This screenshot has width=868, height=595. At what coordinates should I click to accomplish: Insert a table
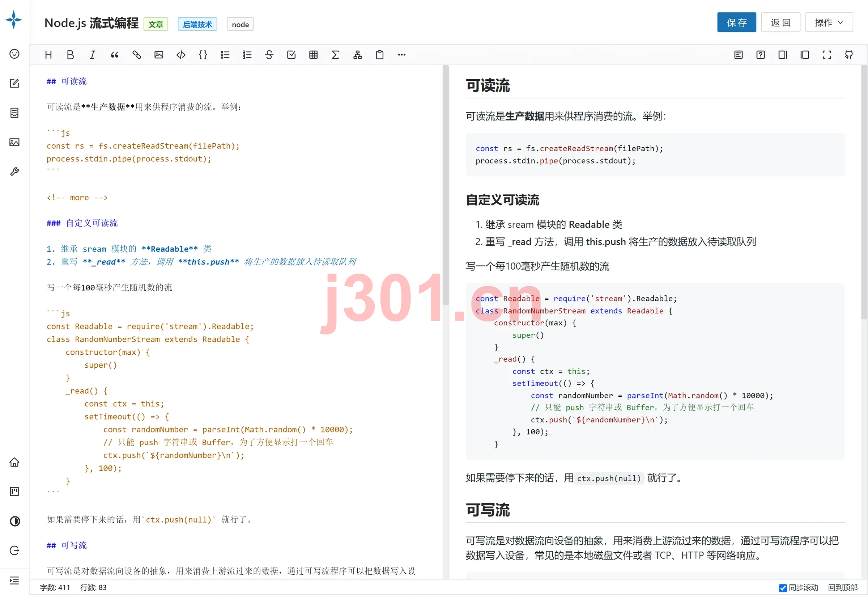click(313, 55)
